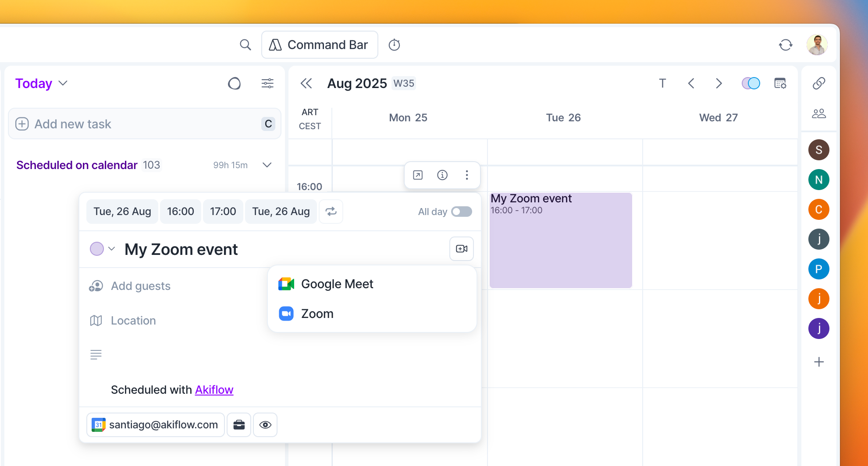Choose Google Meet from conferencing menu

point(372,284)
